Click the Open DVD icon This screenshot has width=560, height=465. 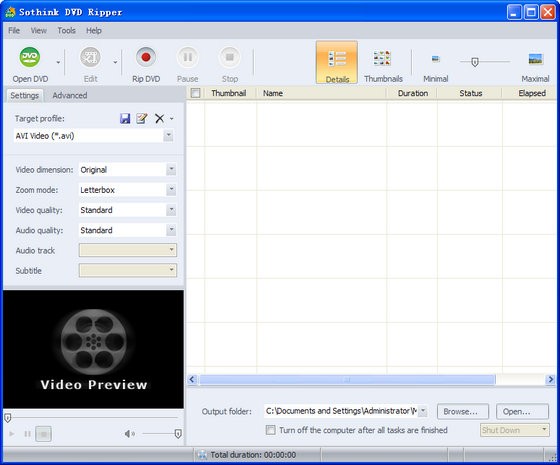30,57
